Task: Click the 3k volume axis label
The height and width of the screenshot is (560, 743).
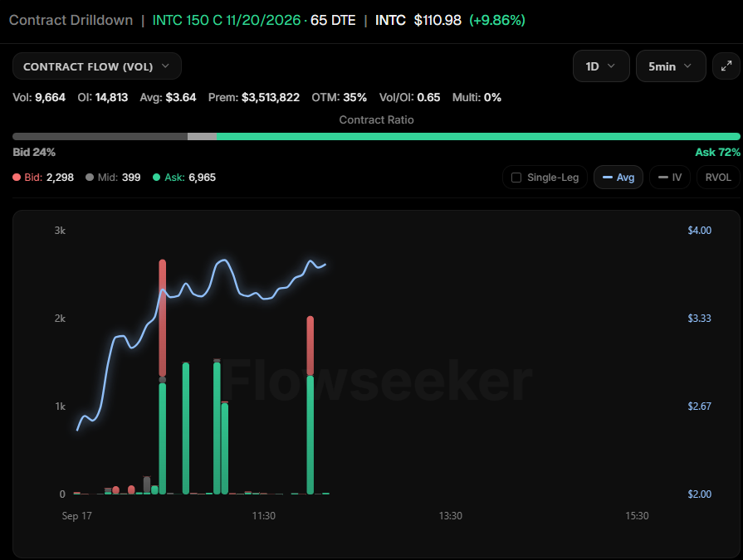Action: [60, 231]
